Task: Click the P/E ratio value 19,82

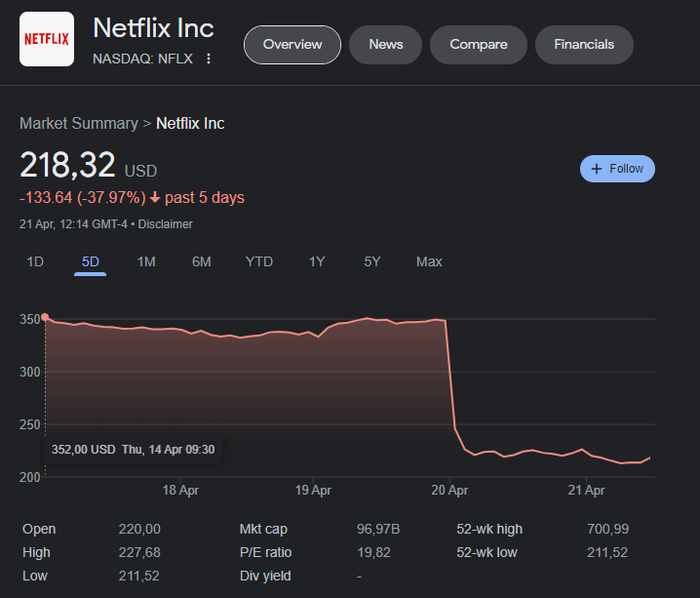Action: point(373,552)
